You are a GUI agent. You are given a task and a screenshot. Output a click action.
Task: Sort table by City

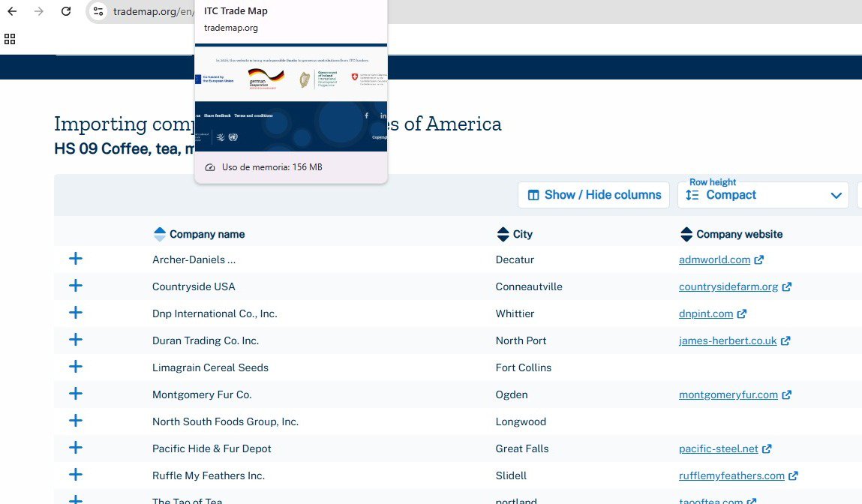(503, 234)
